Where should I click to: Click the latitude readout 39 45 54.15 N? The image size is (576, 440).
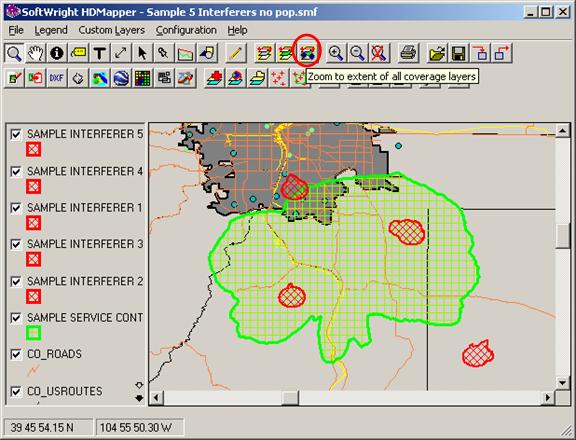42,428
